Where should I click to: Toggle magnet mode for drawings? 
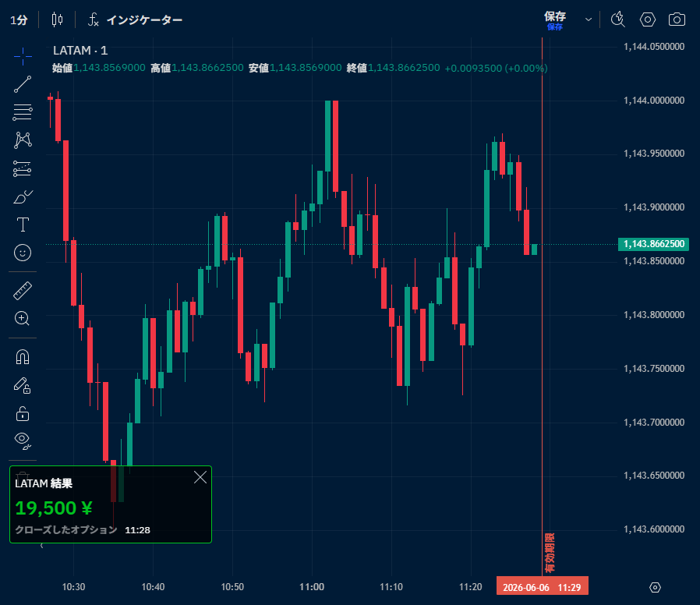[23, 357]
